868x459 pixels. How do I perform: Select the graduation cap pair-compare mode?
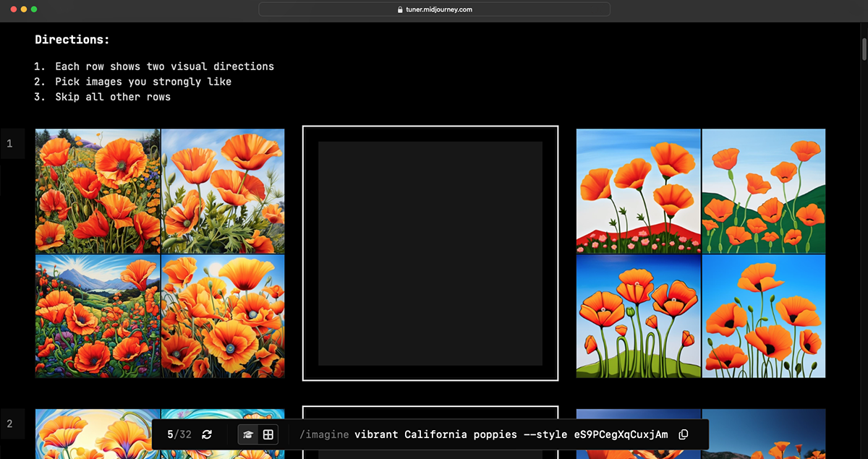pos(248,434)
